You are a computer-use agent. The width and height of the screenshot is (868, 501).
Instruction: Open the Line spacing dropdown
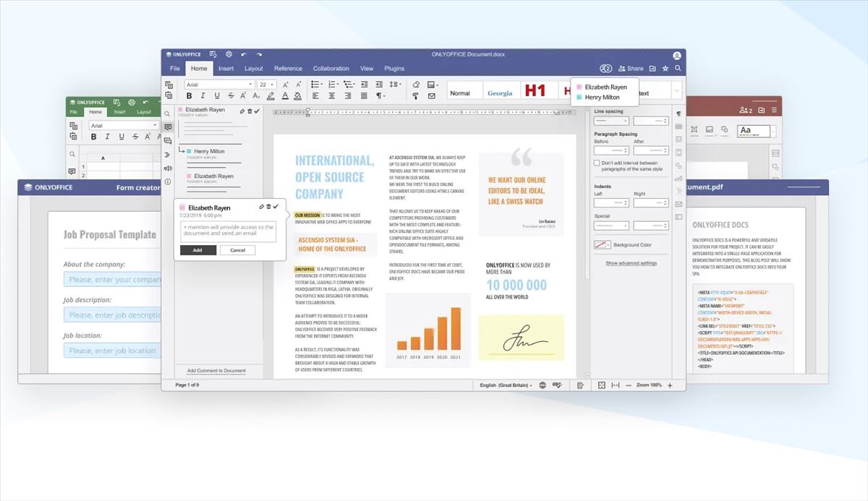tap(611, 119)
